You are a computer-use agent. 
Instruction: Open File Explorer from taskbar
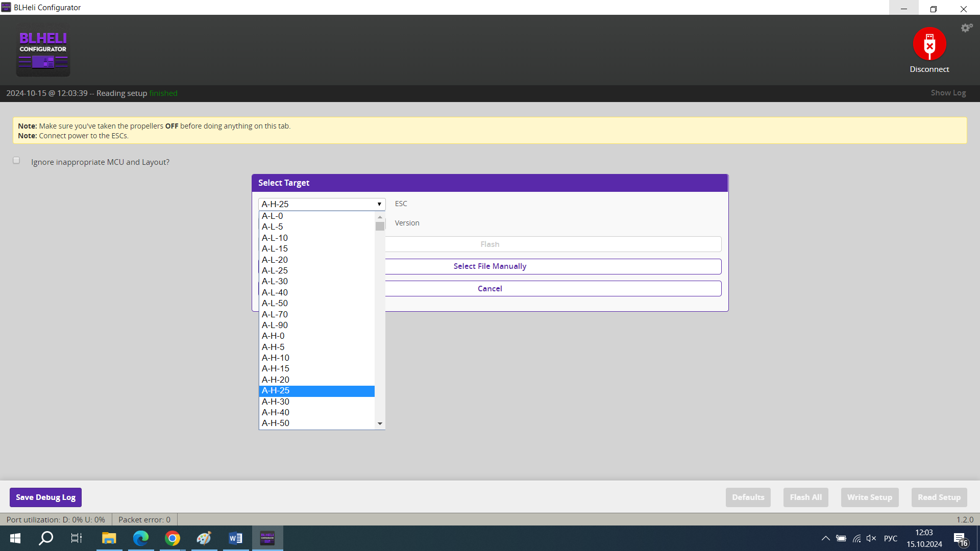[x=109, y=538]
